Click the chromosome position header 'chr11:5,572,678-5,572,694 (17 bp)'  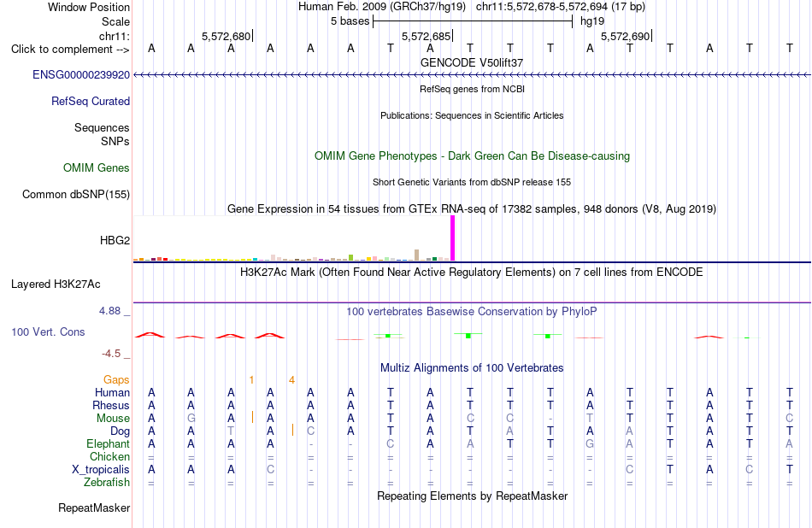click(561, 7)
